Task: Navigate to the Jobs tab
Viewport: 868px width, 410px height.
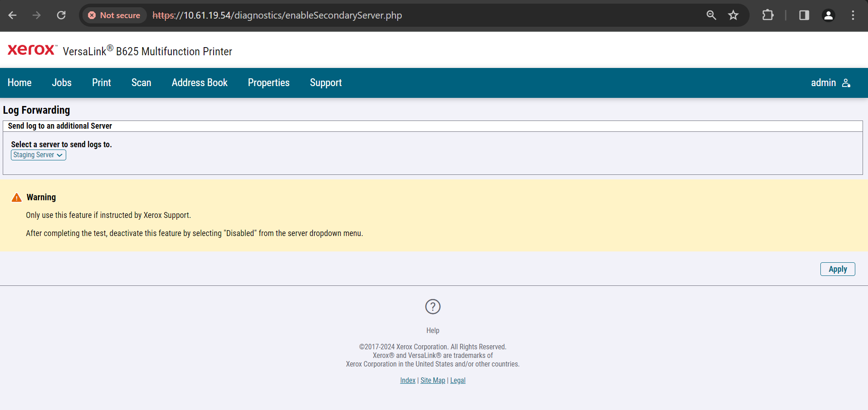Action: coord(62,83)
